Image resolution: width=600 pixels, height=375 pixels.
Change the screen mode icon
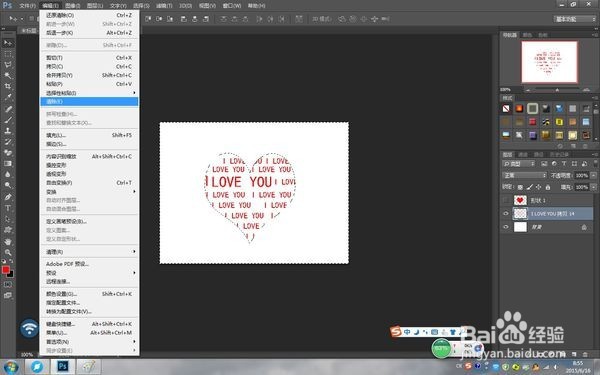[x=8, y=295]
